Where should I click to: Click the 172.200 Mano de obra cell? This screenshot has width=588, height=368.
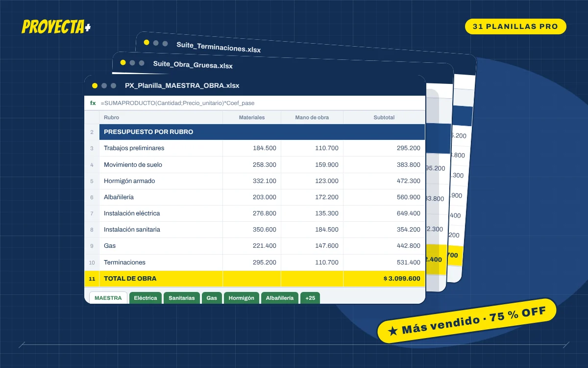tap(312, 197)
